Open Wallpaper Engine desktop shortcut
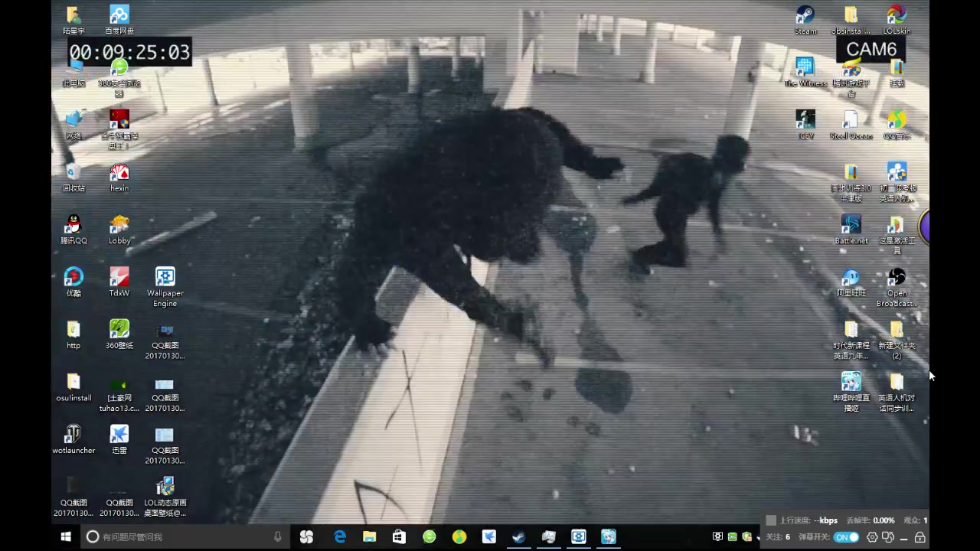The image size is (980, 551). (165, 288)
